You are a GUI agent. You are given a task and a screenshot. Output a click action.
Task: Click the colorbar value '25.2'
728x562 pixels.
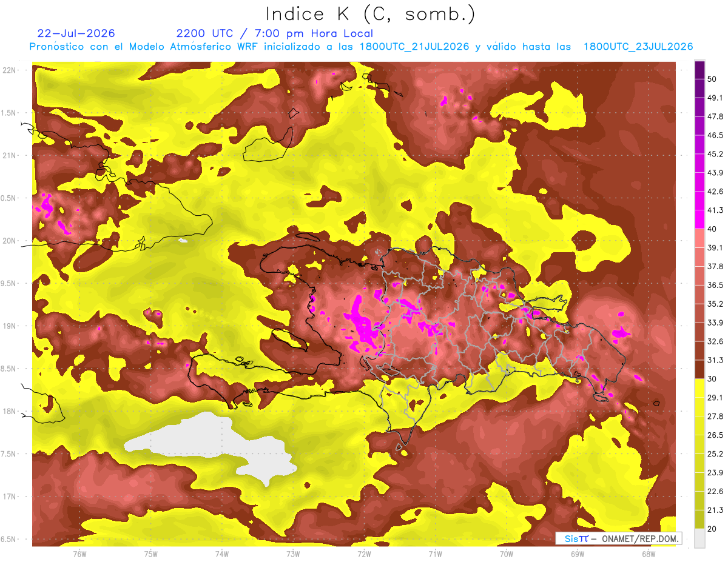[715, 453]
